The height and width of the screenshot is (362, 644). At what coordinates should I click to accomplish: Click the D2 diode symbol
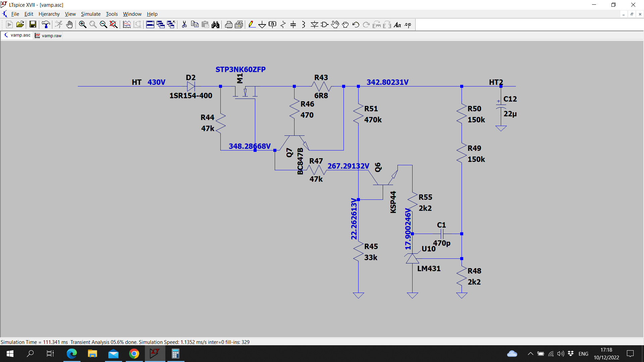click(x=191, y=86)
